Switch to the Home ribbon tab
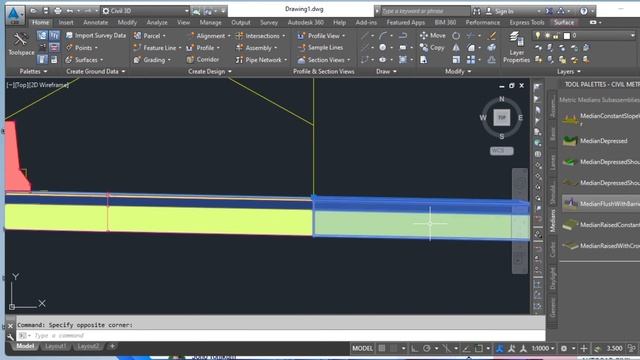This screenshot has width=640, height=360. (40, 22)
